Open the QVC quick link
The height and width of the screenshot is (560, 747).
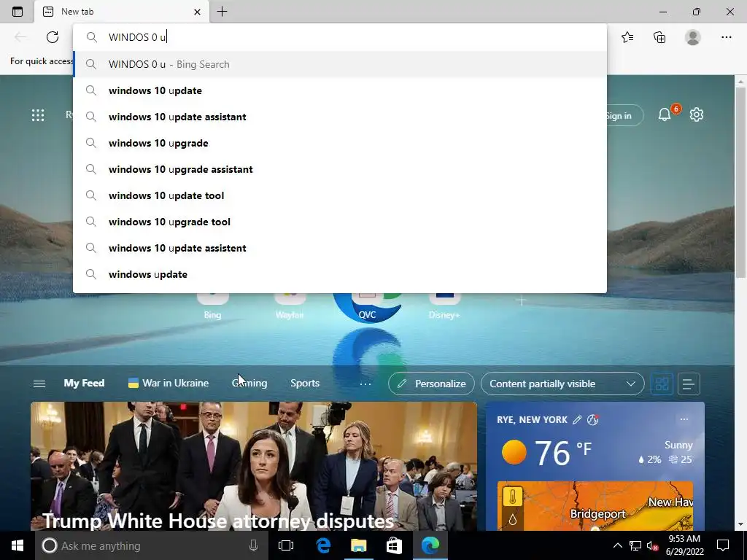tap(367, 306)
